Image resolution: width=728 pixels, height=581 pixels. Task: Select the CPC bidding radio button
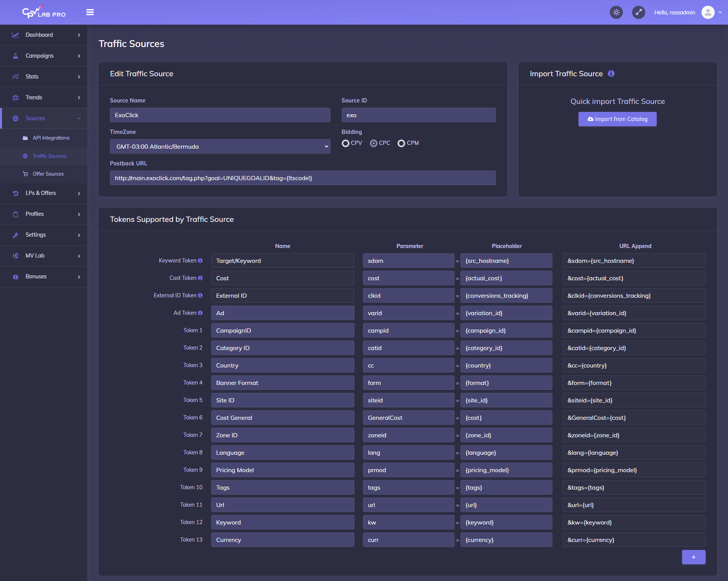pos(374,143)
